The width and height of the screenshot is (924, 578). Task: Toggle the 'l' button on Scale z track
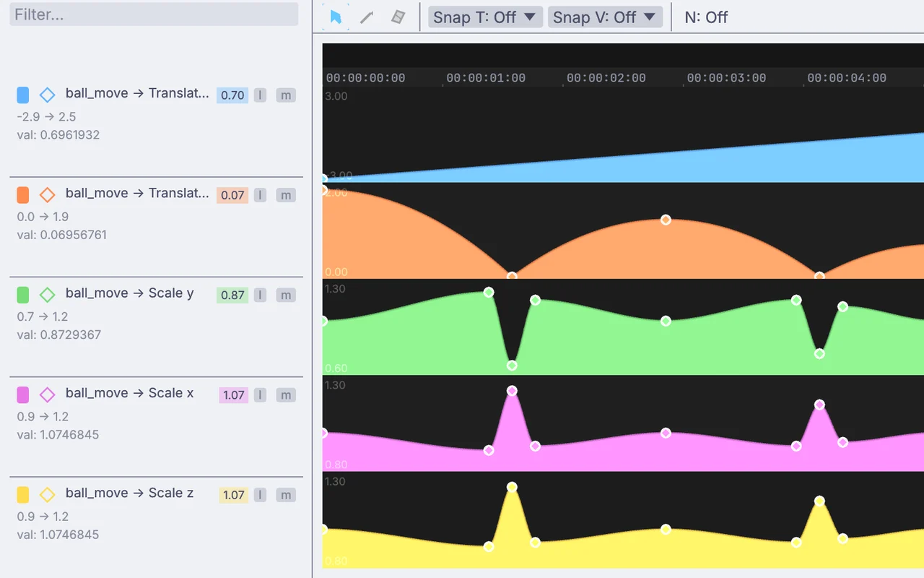click(x=260, y=495)
